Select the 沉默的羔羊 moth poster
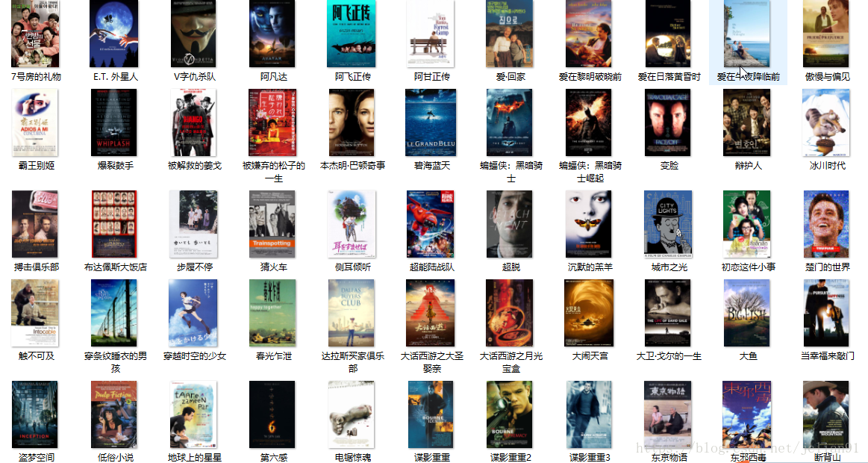The width and height of the screenshot is (868, 463). tap(589, 224)
